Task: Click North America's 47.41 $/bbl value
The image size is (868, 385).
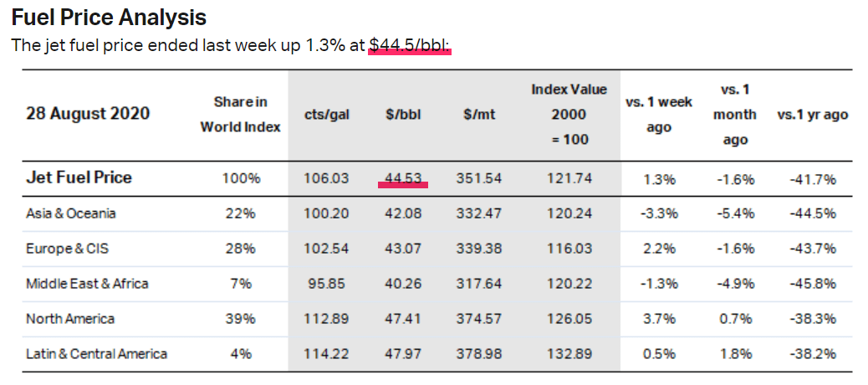Action: (x=403, y=319)
